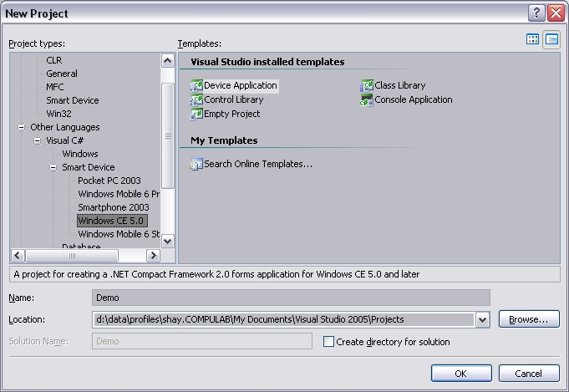
Task: Click the vertical scrollbar thumb in project types
Action: tap(168, 135)
